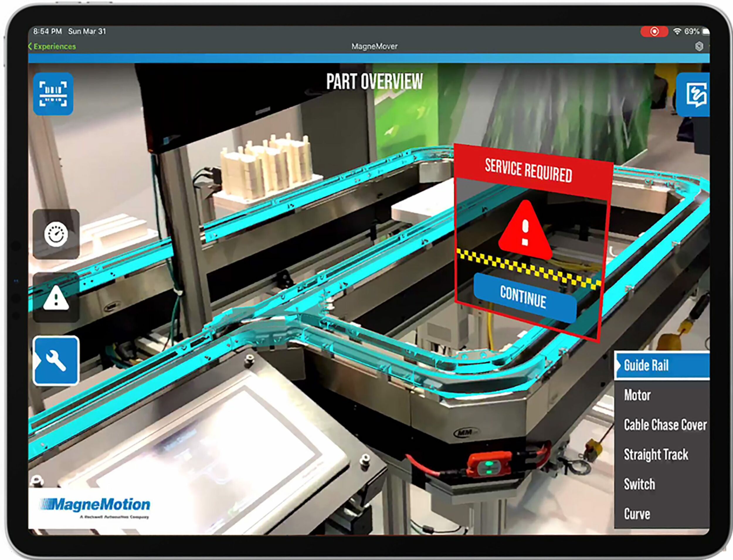Tap the barcode scanner icon
Image resolution: width=733 pixels, height=560 pixels.
coord(53,94)
